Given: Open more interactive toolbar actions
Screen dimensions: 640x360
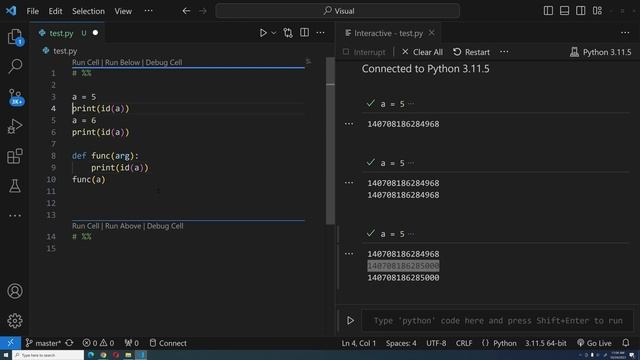Looking at the screenshot, I should 504,52.
